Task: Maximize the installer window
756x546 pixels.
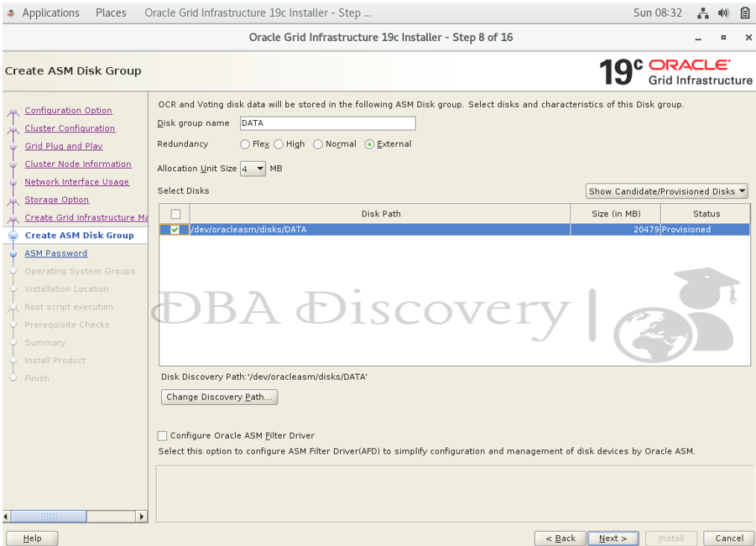Action: 723,38
